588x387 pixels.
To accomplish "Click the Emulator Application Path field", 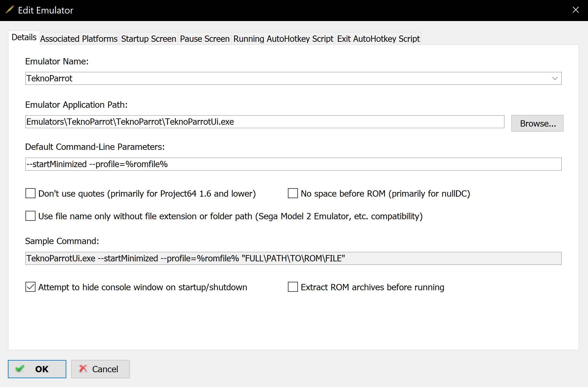I will point(265,122).
